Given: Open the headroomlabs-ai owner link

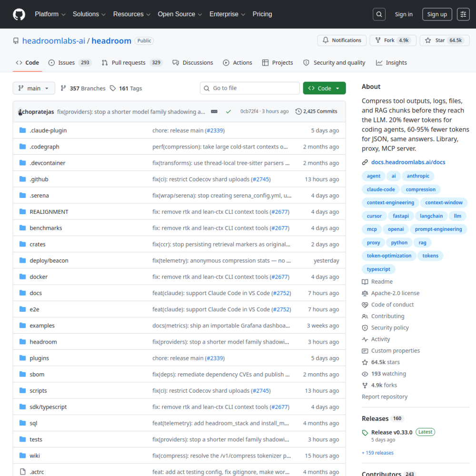Looking at the screenshot, I should point(54,40).
